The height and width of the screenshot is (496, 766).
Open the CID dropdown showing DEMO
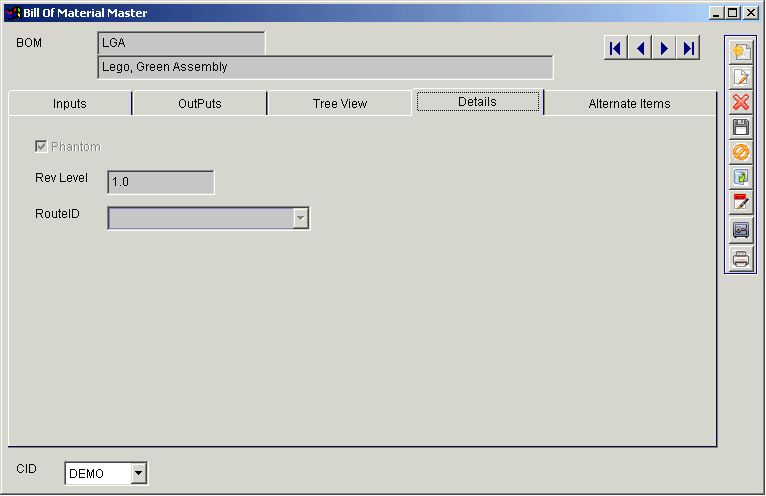tap(139, 473)
